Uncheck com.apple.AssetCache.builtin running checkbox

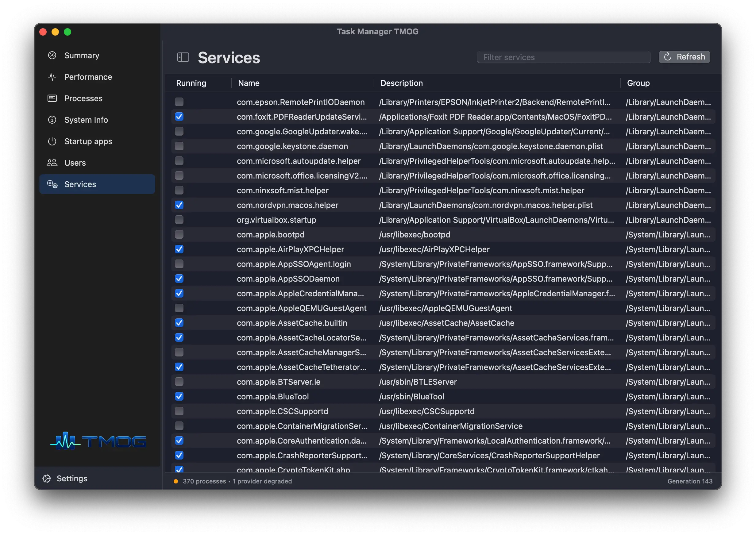pyautogui.click(x=179, y=323)
